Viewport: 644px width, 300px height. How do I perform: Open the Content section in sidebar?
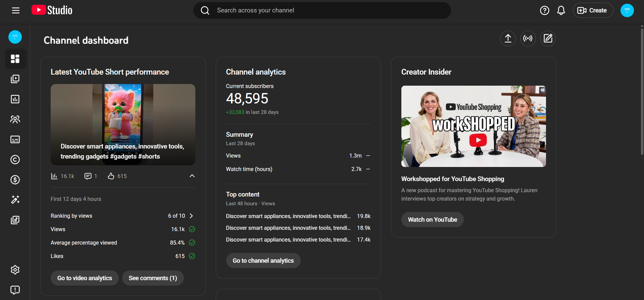[x=15, y=79]
